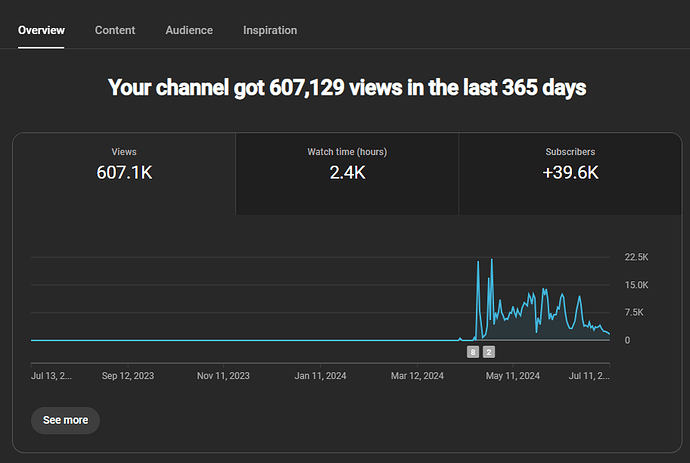The height and width of the screenshot is (463, 690).
Task: Click the Sep 12, 2023 date label
Action: point(128,376)
